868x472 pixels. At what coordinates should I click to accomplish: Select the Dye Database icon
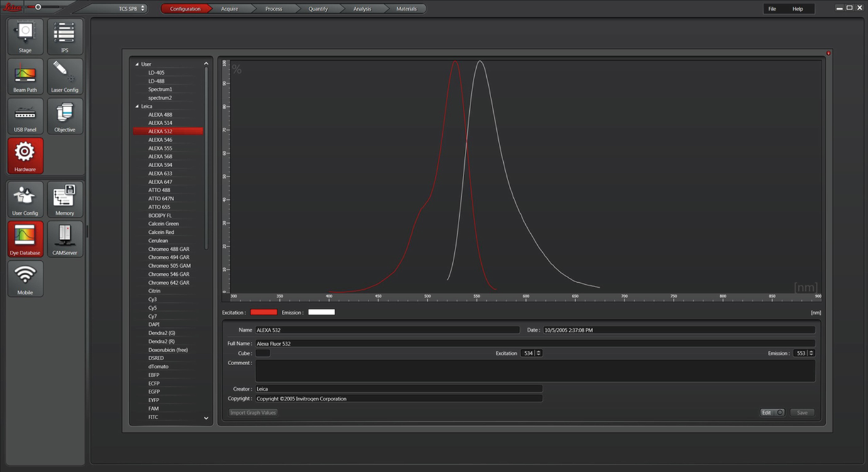point(25,239)
